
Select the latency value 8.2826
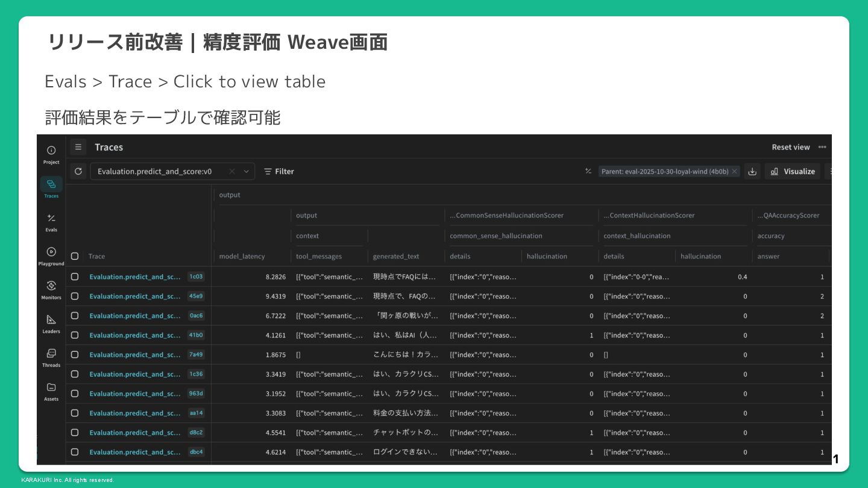[x=275, y=277]
